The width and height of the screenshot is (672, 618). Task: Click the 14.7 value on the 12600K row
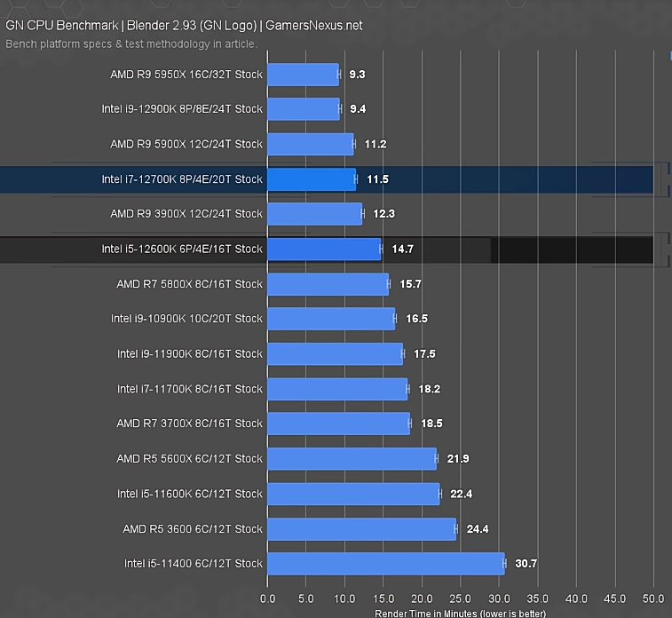pyautogui.click(x=402, y=249)
